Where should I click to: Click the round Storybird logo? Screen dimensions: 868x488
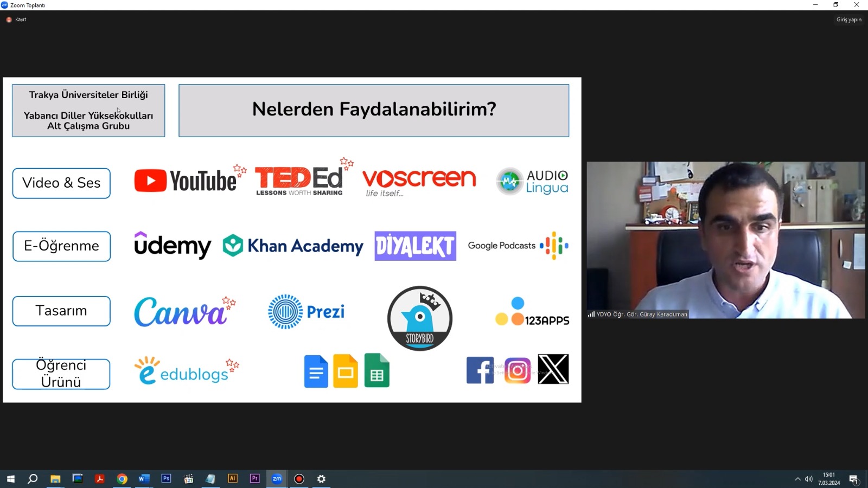click(x=420, y=318)
